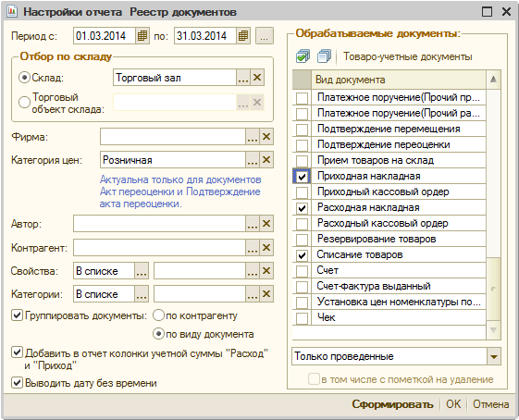Select Торговый объект склада radio option
The height and width of the screenshot is (420, 519).
tap(24, 103)
